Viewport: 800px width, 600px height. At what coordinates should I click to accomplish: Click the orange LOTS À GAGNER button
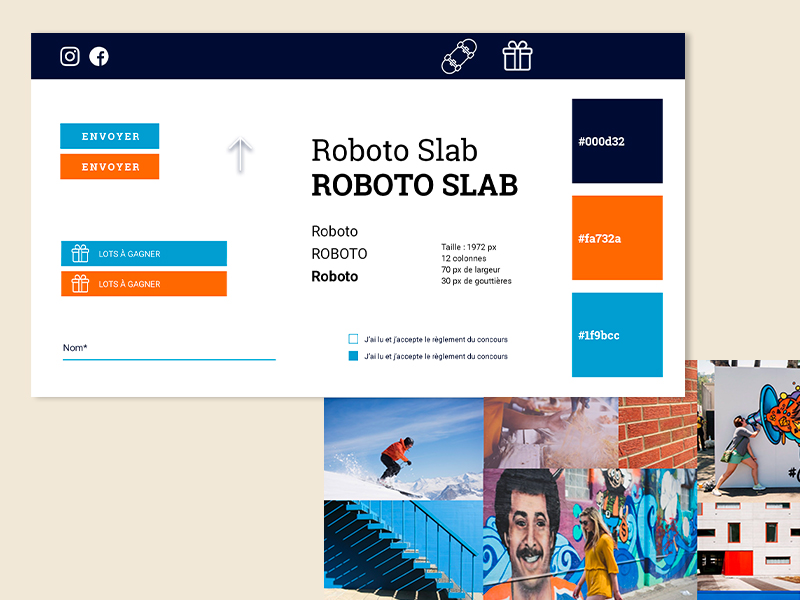(143, 284)
